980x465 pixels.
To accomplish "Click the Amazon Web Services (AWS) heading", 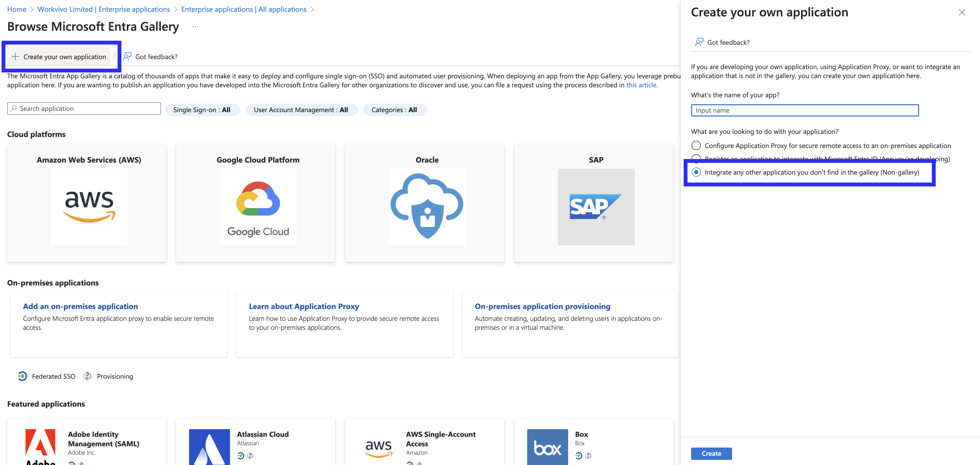I will pyautogui.click(x=89, y=160).
